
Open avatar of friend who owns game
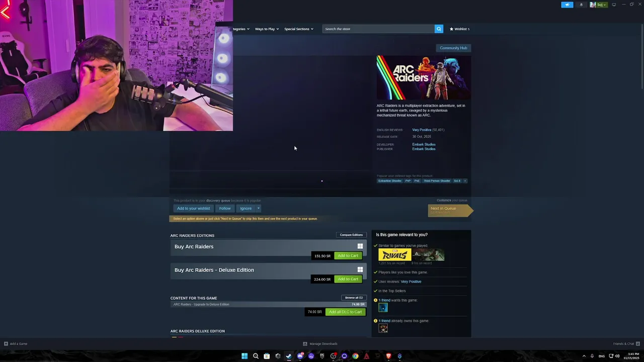tap(383, 328)
